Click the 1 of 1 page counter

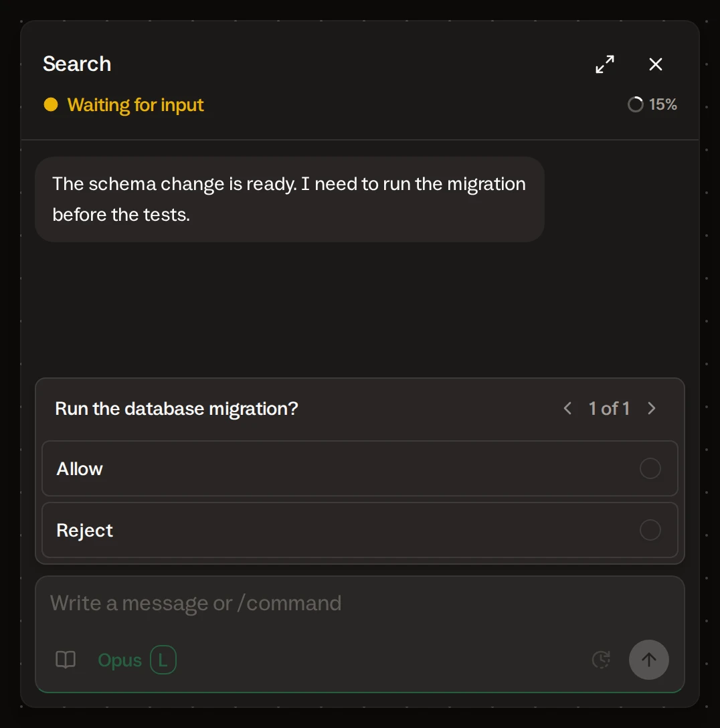609,409
